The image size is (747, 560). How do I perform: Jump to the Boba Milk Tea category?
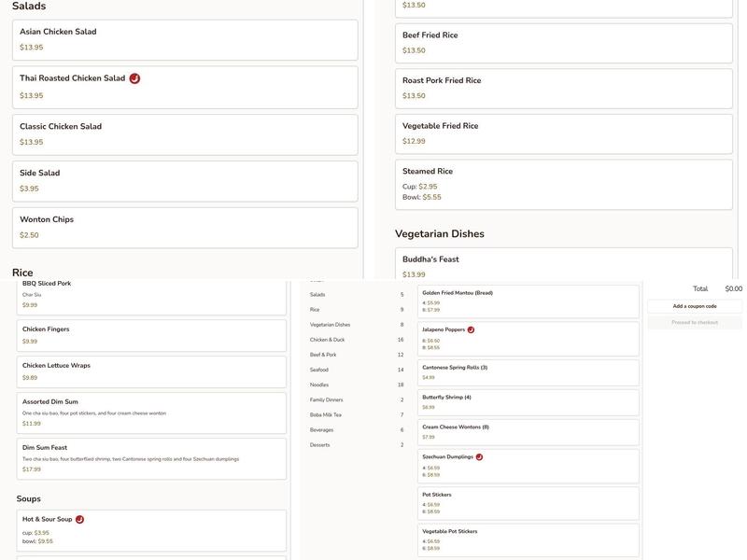[325, 414]
